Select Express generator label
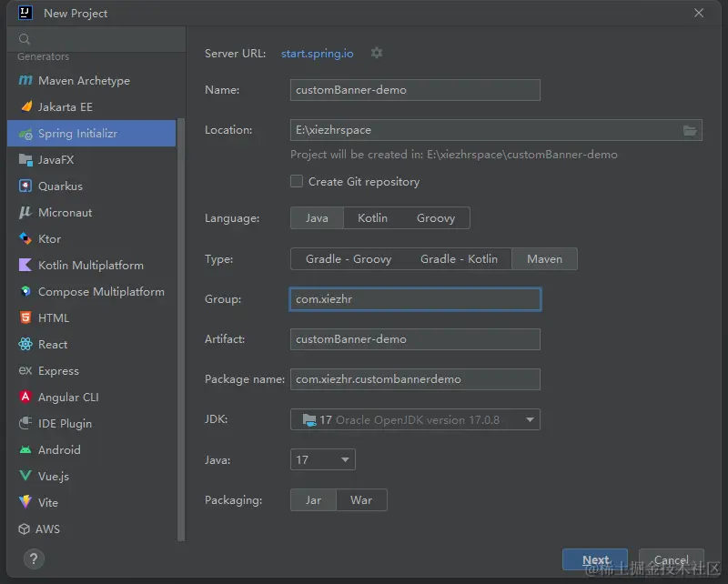Screen dimensions: 728x584 (58, 371)
